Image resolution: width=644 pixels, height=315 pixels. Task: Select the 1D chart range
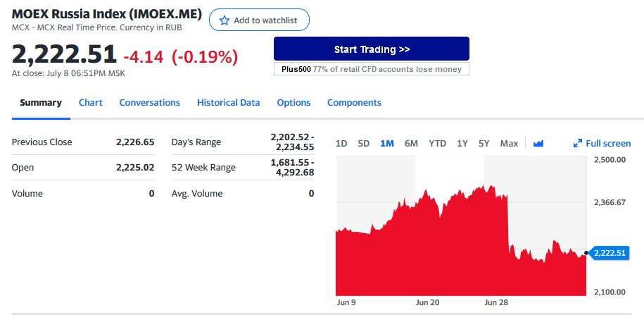[341, 144]
